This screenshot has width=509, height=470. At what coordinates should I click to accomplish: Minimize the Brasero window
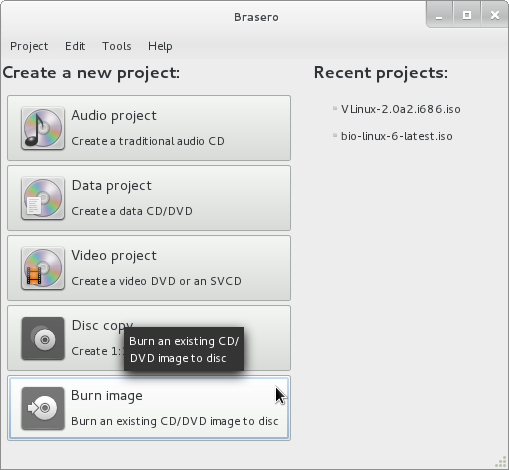[439, 15]
